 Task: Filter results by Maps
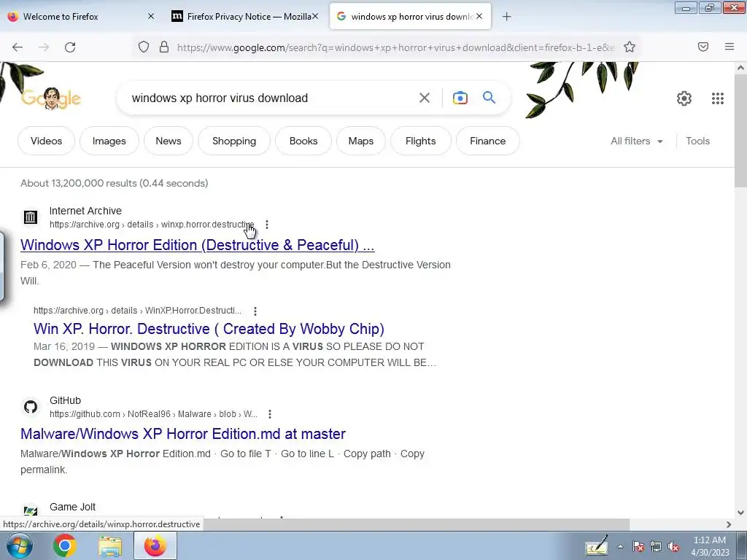point(360,141)
